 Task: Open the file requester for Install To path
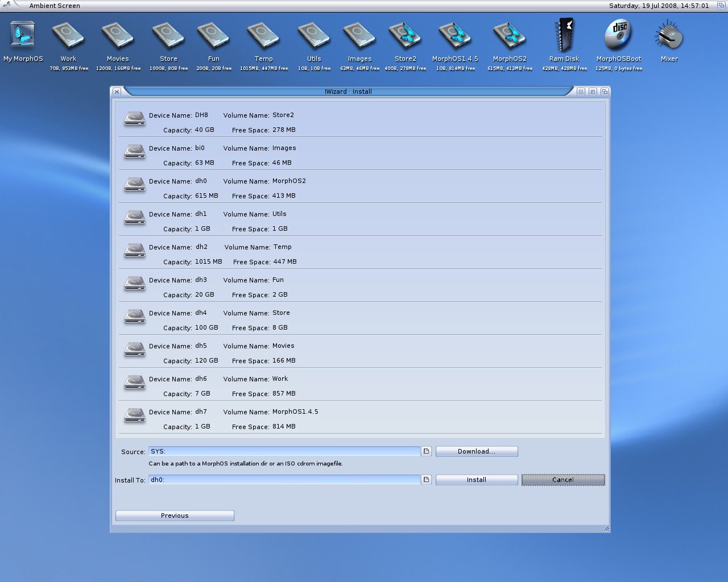(426, 479)
